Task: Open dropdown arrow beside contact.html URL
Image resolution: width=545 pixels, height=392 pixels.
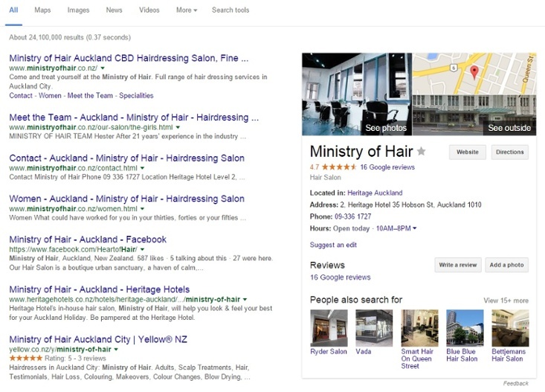Action: point(142,168)
